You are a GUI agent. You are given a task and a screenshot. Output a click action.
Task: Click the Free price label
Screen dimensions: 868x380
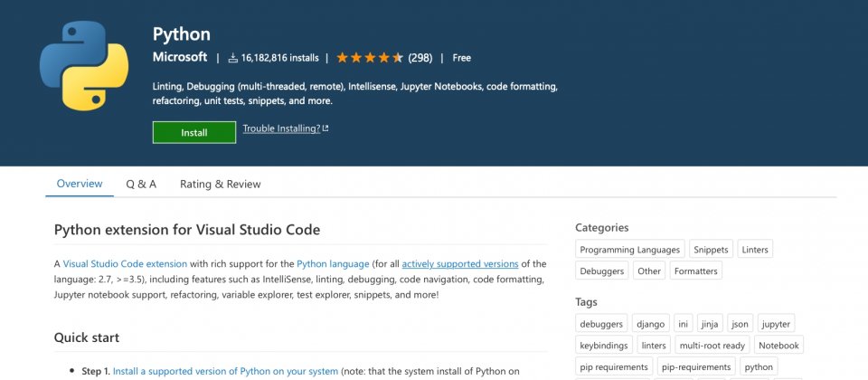(462, 58)
